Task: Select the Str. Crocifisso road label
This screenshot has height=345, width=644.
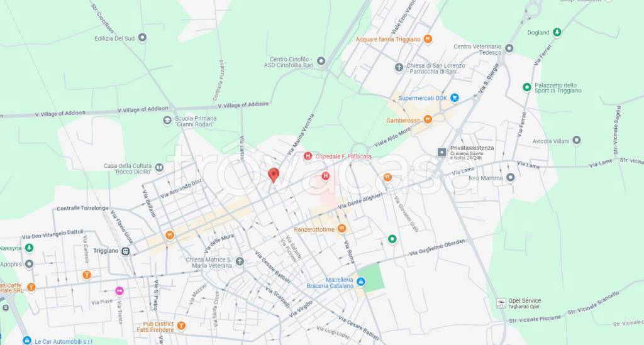Action: 102,18
